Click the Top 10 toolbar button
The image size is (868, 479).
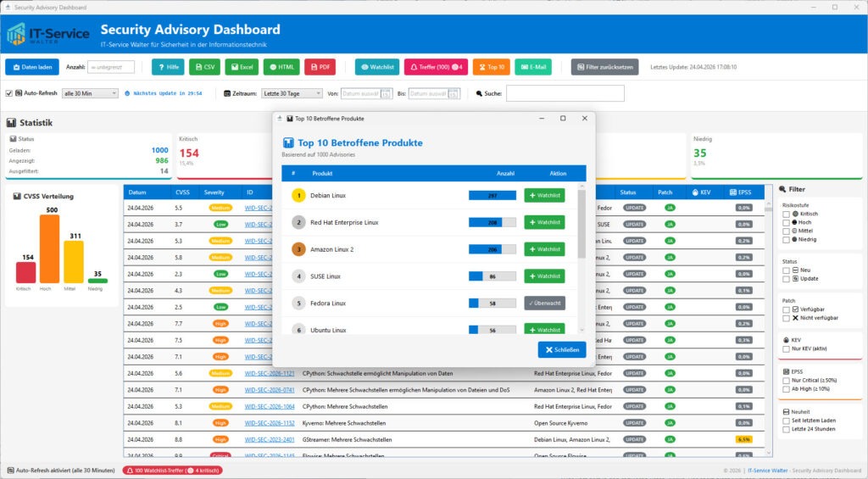(x=492, y=67)
